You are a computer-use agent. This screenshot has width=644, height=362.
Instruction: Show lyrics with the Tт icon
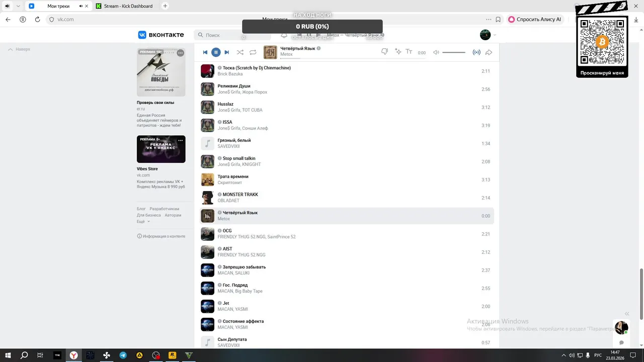pyautogui.click(x=409, y=52)
